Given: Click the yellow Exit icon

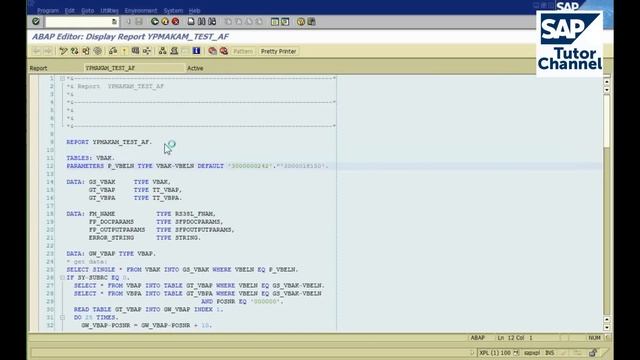Looking at the screenshot, I should tap(165, 22).
